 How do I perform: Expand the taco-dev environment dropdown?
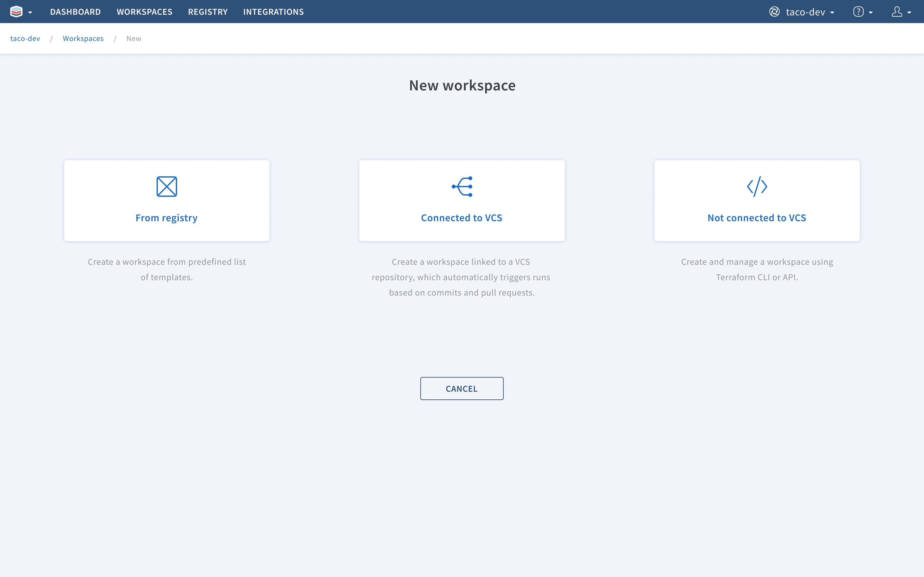click(x=832, y=13)
